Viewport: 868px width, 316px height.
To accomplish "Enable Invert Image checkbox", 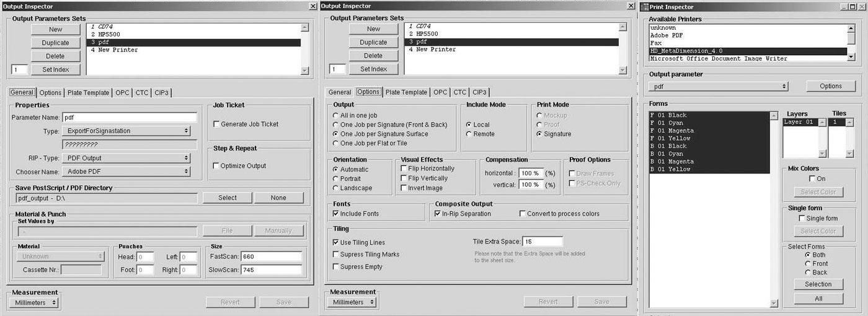I will [x=404, y=188].
